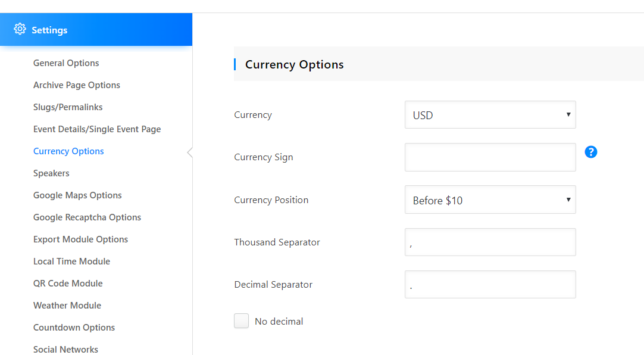
Task: Open the QR Code Module settings
Action: tap(68, 284)
